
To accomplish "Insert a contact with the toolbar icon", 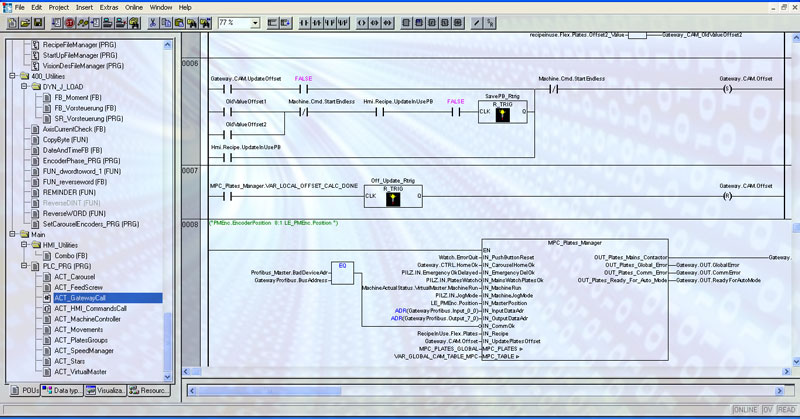I will coord(304,23).
